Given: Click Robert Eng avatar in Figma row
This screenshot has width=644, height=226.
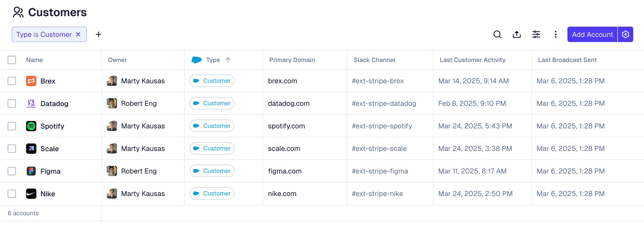Looking at the screenshot, I should tap(112, 171).
